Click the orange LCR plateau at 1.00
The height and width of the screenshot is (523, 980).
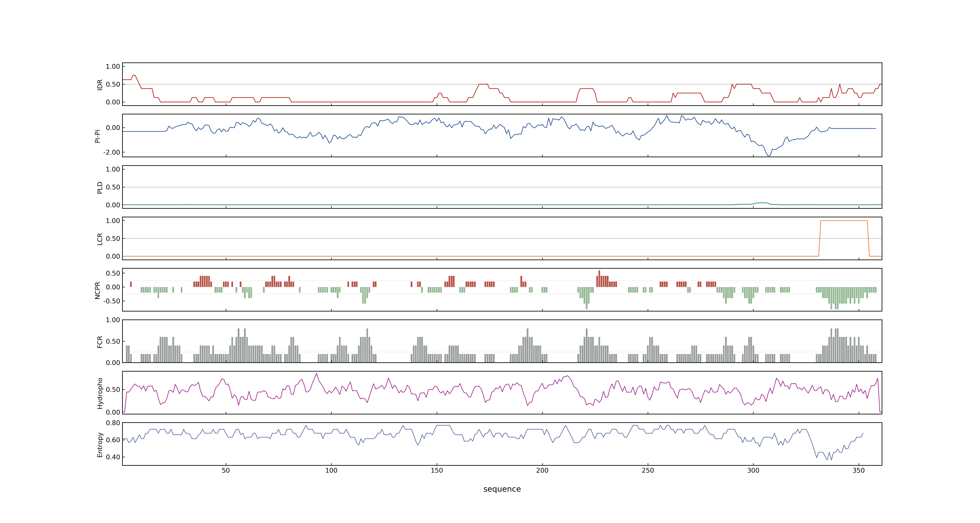click(844, 220)
